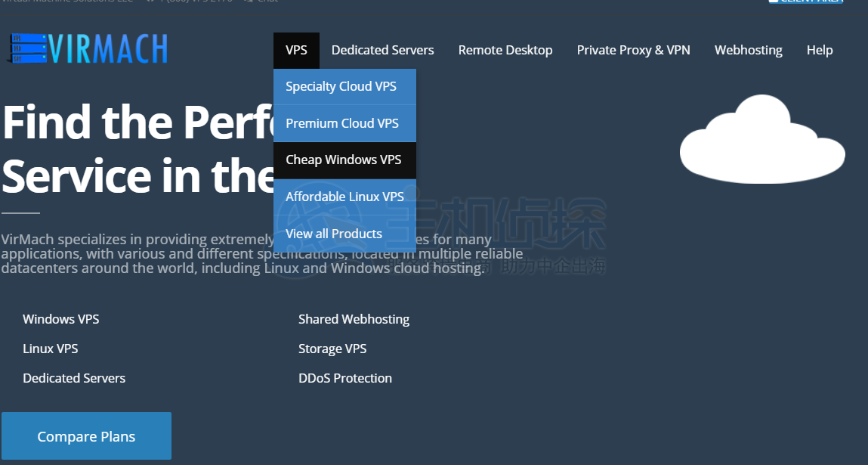Select the Cheap Windows VPS menu entry

[344, 160]
